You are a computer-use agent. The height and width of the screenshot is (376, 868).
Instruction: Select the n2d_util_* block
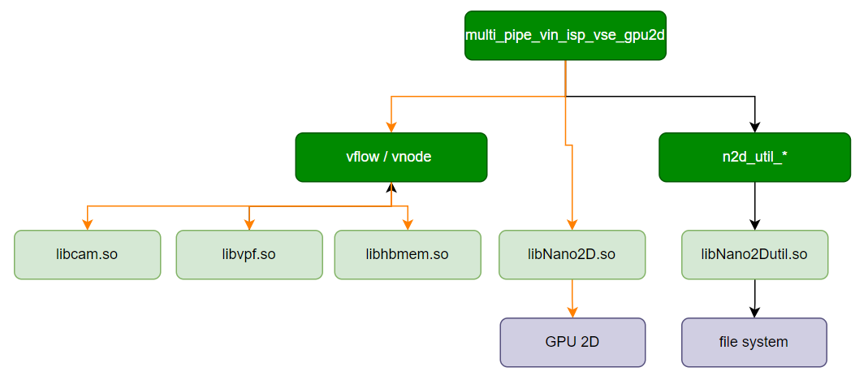click(754, 158)
